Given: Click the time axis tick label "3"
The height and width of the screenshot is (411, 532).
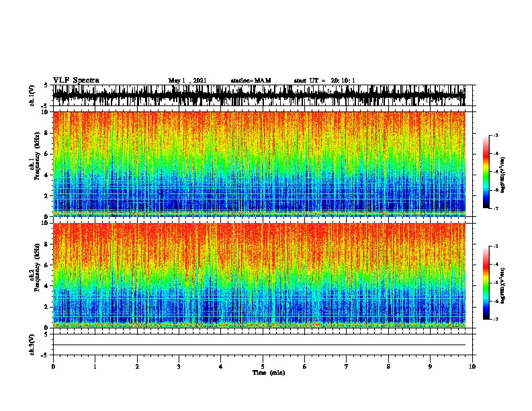Looking at the screenshot, I should pos(179,367).
